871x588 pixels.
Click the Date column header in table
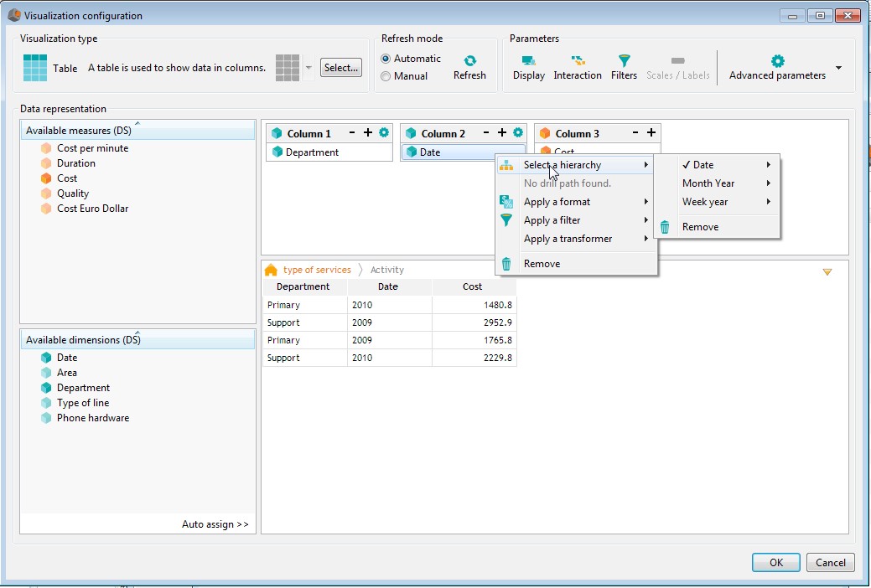point(390,286)
